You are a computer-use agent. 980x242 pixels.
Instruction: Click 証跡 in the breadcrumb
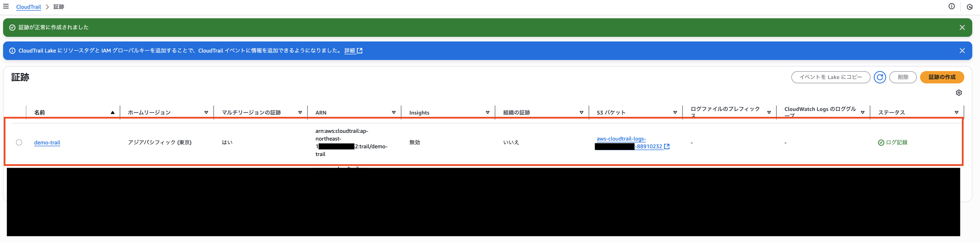(59, 7)
